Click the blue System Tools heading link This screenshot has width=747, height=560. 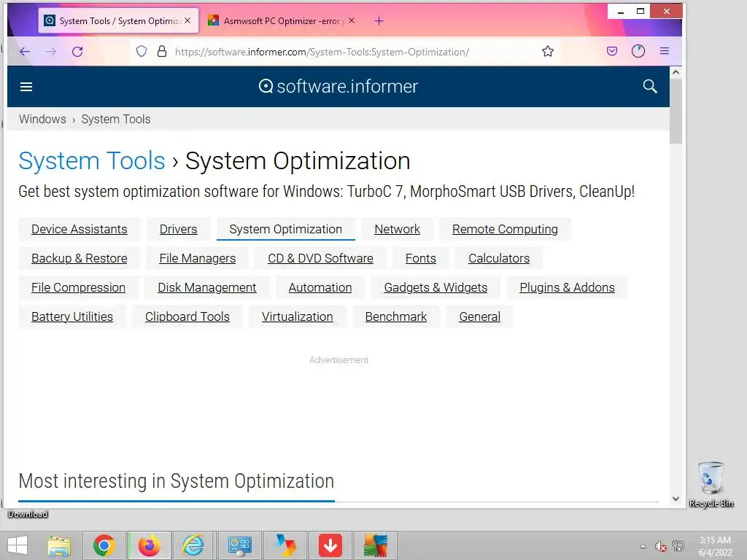[91, 160]
